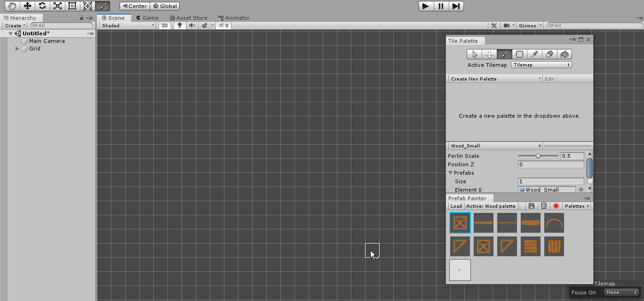Expand the Grid object in Hierarchy

(18, 49)
